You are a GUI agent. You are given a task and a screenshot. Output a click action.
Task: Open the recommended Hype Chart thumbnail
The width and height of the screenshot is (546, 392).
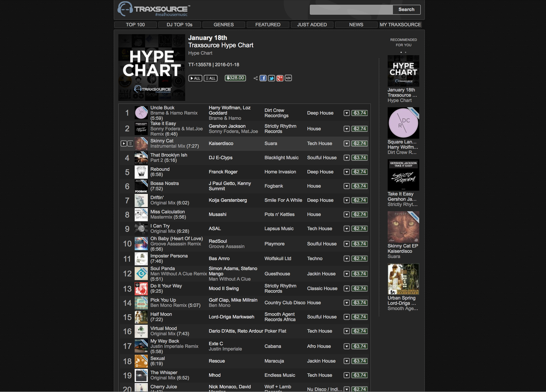pos(403,71)
